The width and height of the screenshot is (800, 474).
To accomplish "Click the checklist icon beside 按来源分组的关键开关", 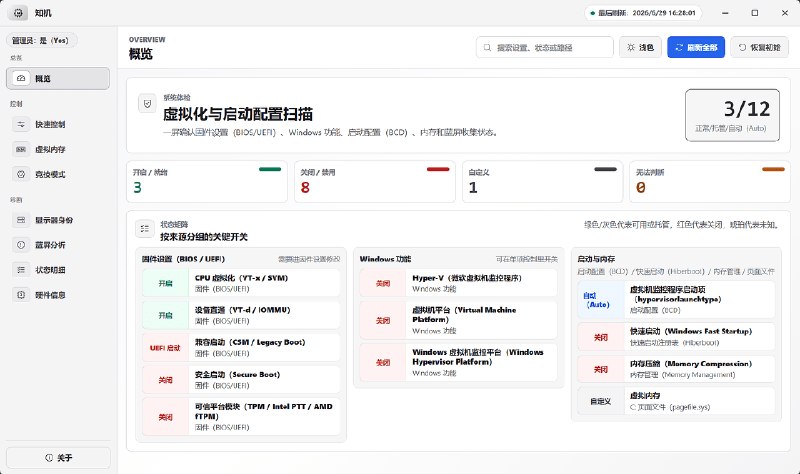I will 145,229.
